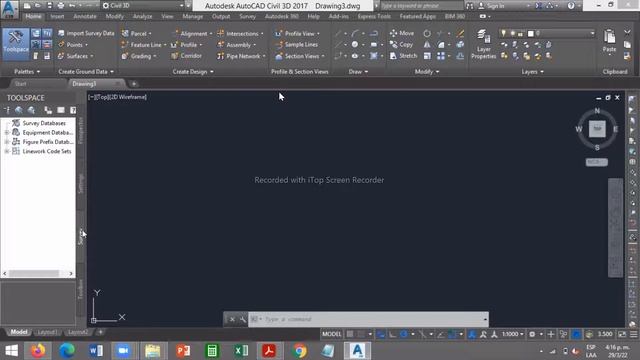This screenshot has width=640, height=360.
Task: Toggle clean screen icon in status bar
Action: pos(622,334)
